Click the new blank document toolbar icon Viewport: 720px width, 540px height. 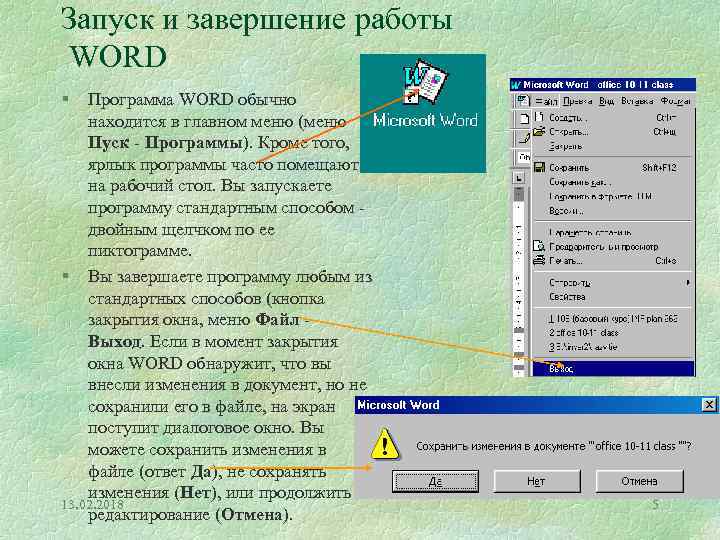523,119
